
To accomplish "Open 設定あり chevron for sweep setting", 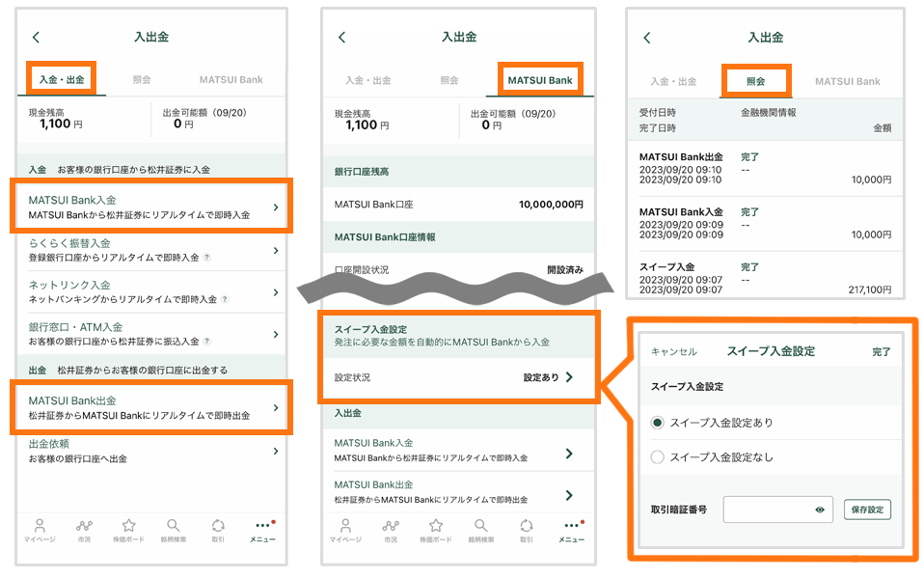I will click(x=569, y=376).
